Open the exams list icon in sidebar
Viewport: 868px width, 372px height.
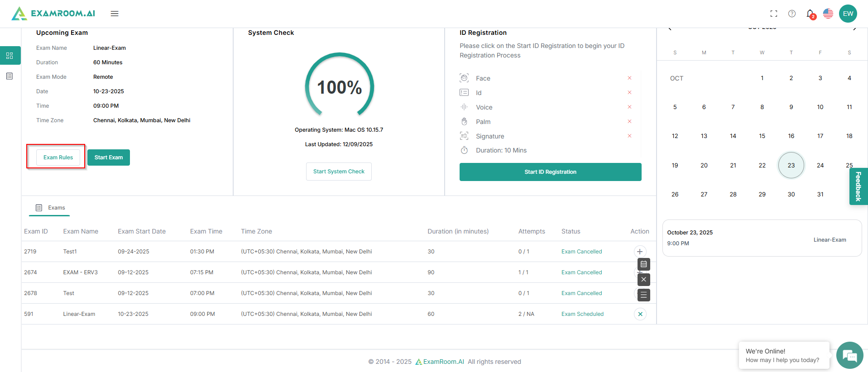click(10, 76)
